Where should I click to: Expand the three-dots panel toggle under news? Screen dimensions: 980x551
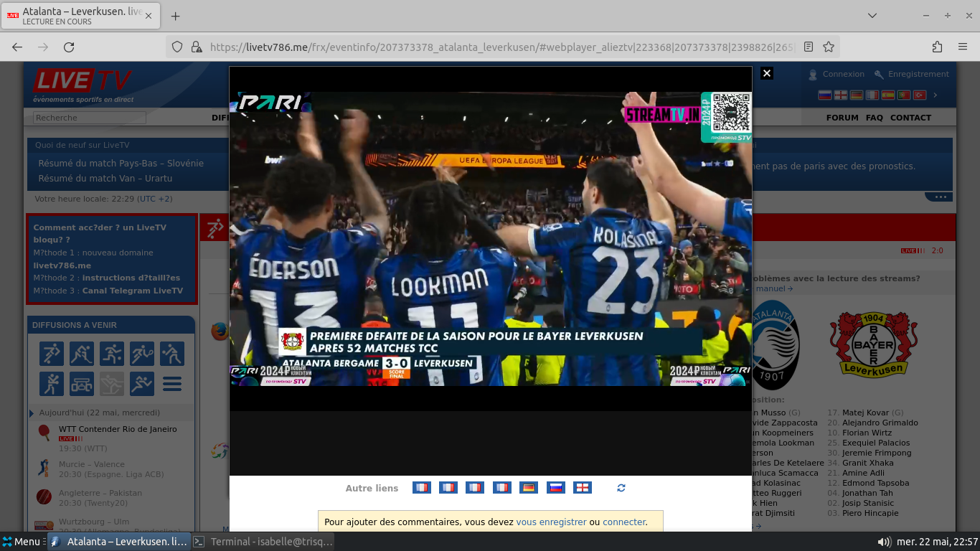(x=938, y=197)
